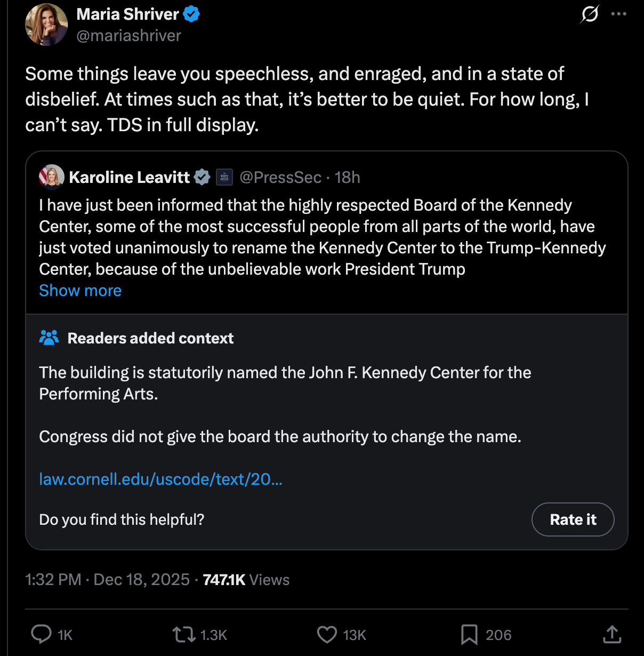The width and height of the screenshot is (644, 656).
Task: Click the White House affiliation badge
Action: coord(224,177)
